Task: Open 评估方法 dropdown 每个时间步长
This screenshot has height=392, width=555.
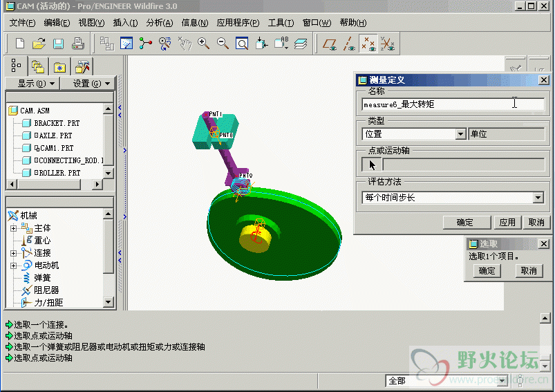Action: pyautogui.click(x=538, y=198)
